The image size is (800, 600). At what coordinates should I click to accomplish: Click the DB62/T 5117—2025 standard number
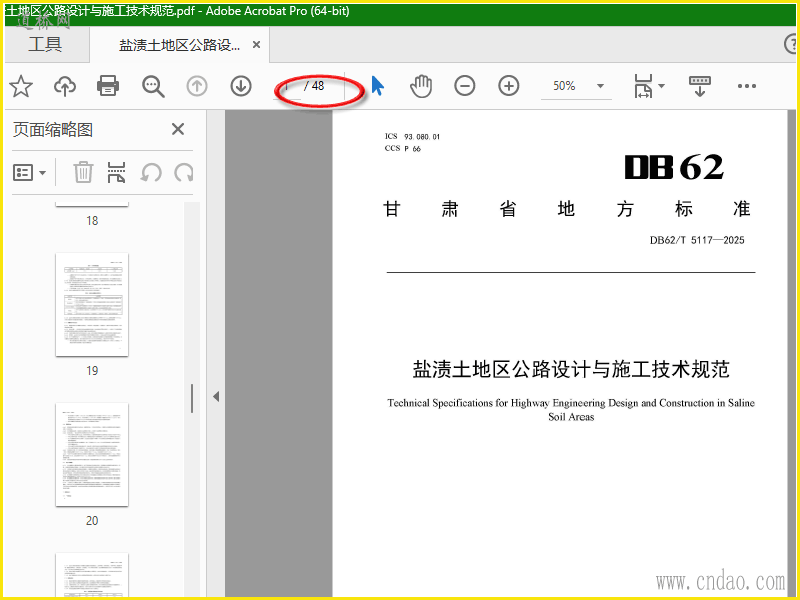pyautogui.click(x=697, y=240)
